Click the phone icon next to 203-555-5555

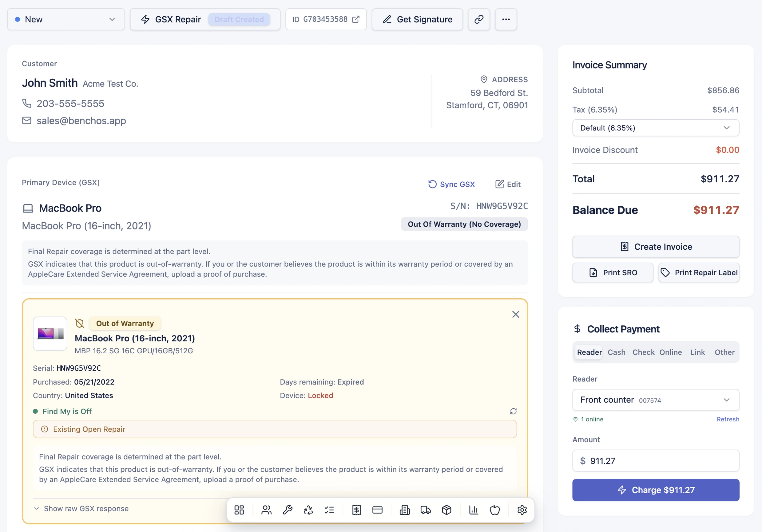(26, 103)
